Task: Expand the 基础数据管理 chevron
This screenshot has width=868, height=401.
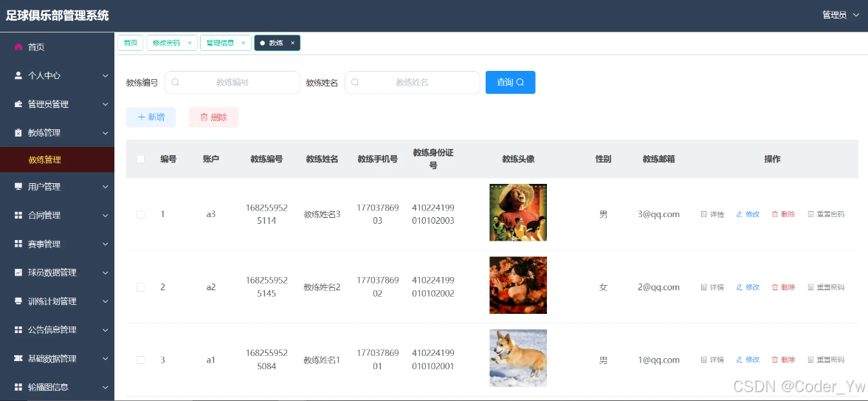Action: tap(105, 358)
